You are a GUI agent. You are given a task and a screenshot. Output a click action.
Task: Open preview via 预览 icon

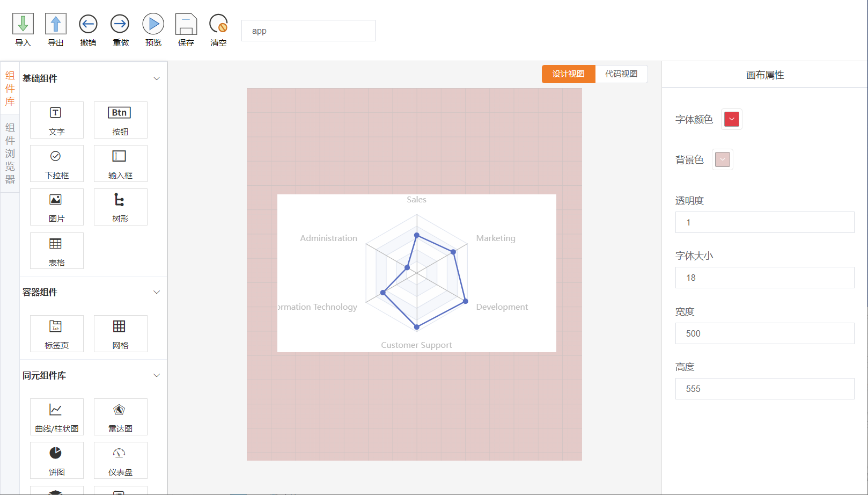[153, 24]
